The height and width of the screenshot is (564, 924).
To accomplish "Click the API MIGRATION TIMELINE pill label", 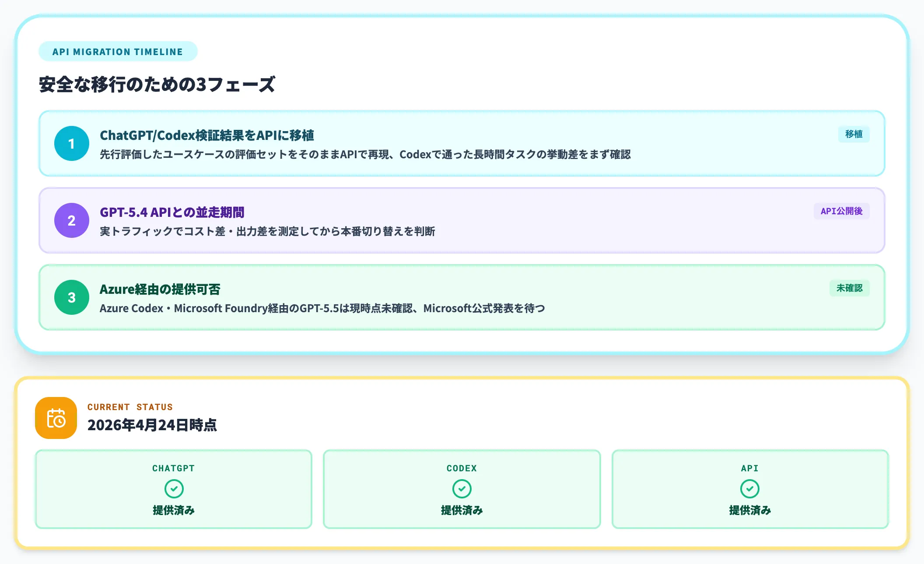I will click(x=118, y=52).
